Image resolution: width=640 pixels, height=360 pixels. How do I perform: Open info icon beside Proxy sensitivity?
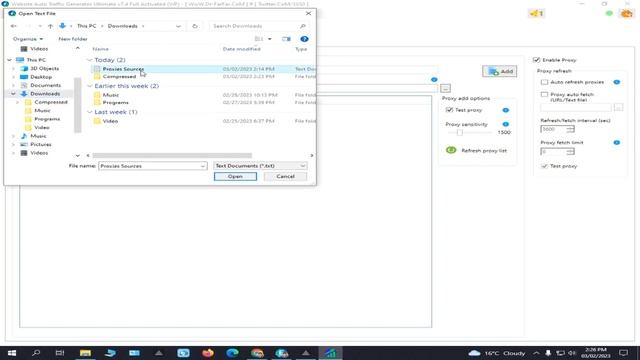point(505,124)
